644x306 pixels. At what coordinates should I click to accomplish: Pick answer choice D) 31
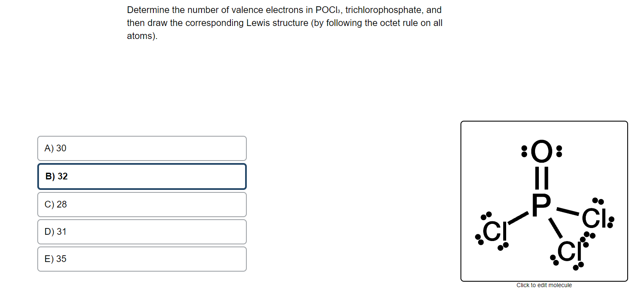pos(142,232)
